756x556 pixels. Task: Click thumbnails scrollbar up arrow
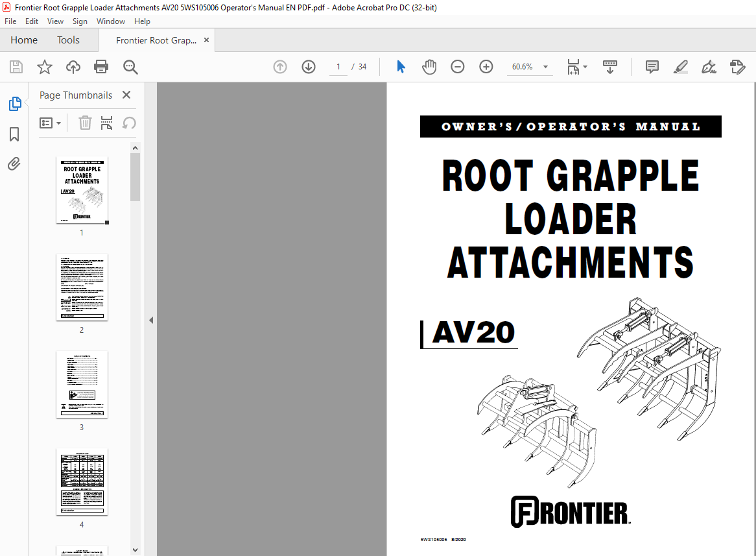(135, 148)
